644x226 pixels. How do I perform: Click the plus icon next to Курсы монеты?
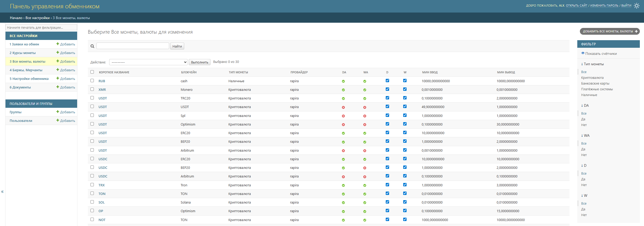coord(58,53)
